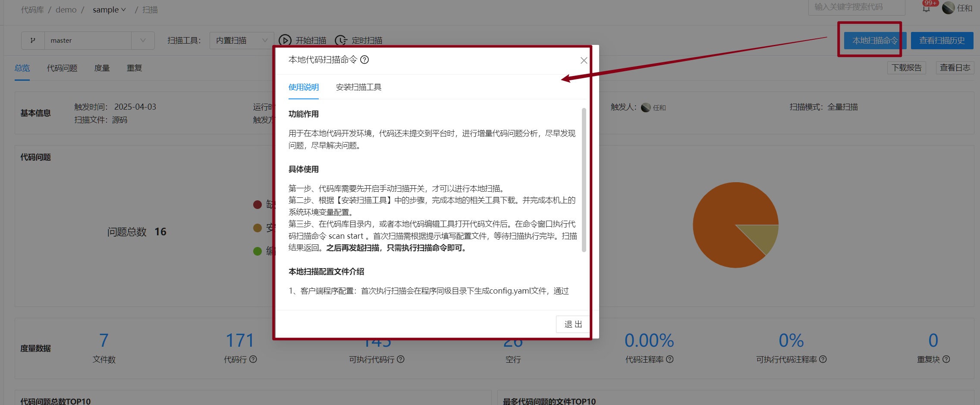Click the 退出 button in dialog

pos(573,324)
